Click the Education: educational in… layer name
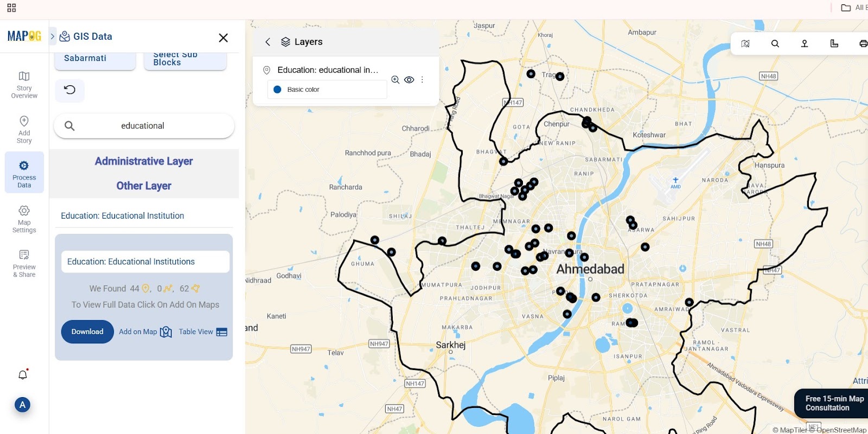 point(328,70)
